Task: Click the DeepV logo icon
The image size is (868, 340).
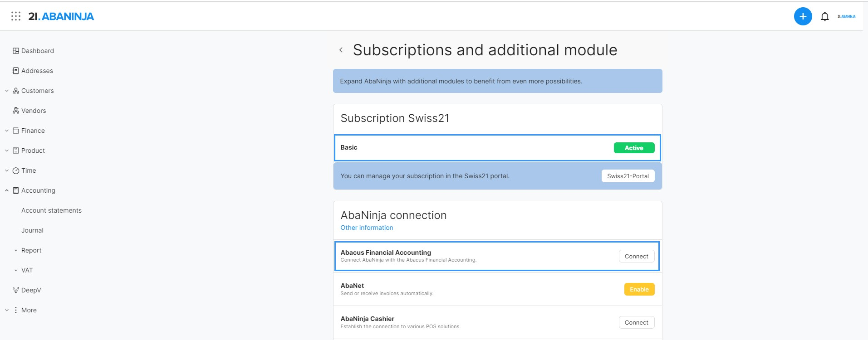Action: 16,290
